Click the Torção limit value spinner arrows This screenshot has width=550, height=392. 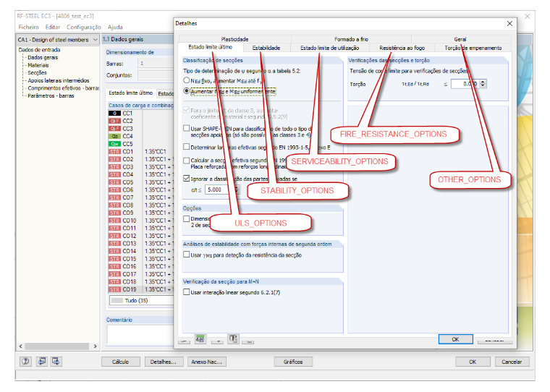tap(483, 84)
